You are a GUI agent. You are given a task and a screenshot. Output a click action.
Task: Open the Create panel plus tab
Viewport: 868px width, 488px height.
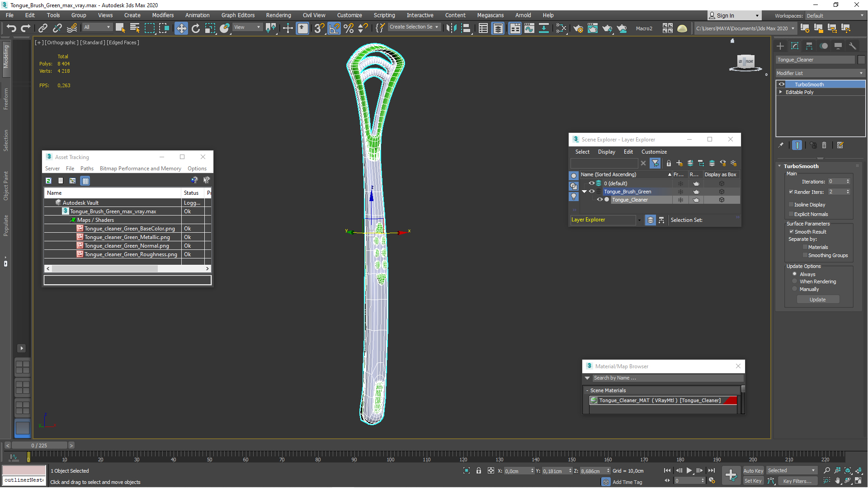point(780,46)
